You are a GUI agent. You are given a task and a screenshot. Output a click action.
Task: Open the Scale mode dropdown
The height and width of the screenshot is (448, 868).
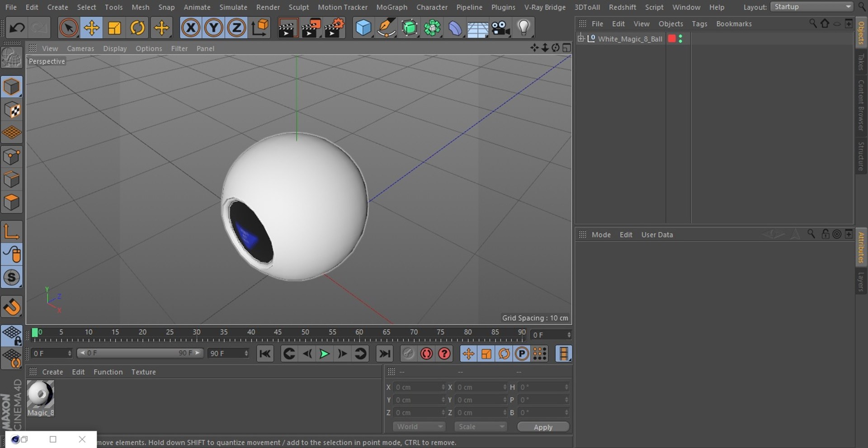click(x=481, y=427)
